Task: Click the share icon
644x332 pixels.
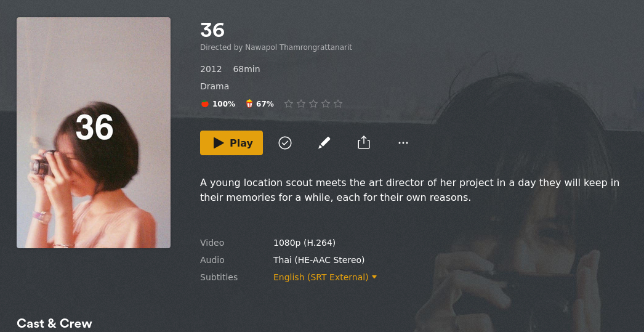Action: (x=364, y=143)
